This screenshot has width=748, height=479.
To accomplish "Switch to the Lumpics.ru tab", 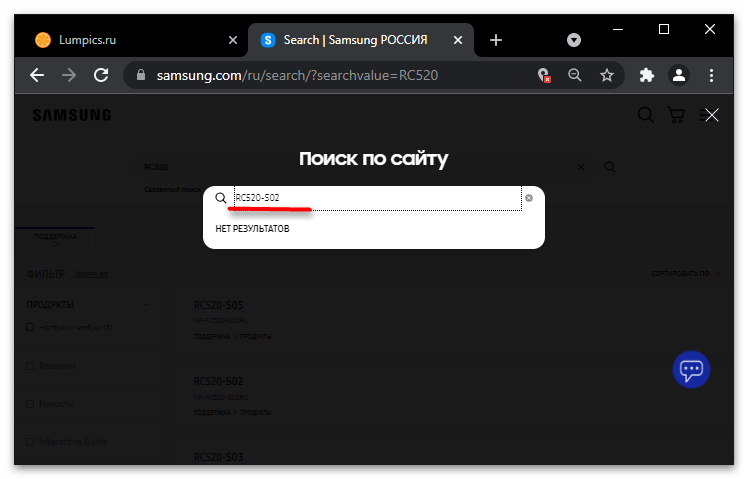I will coord(129,40).
